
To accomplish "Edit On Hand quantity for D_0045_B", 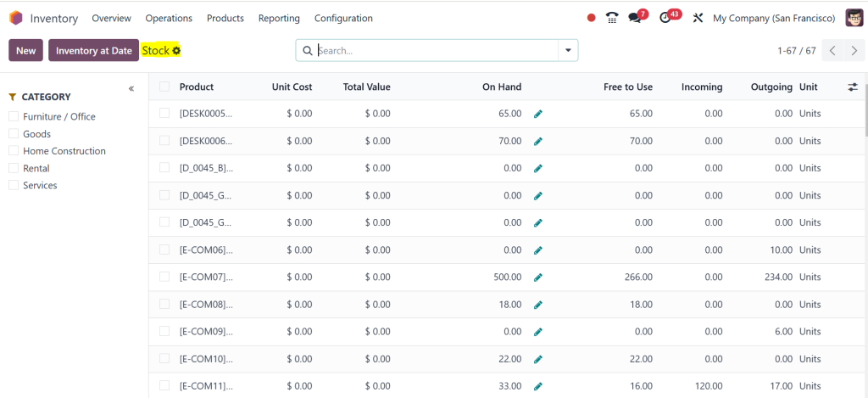I will click(x=538, y=169).
